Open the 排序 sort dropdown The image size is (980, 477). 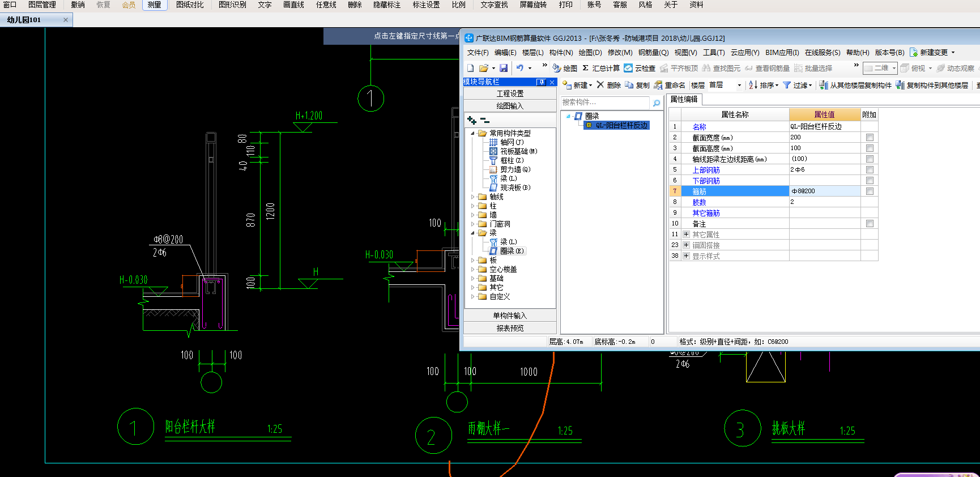pyautogui.click(x=764, y=85)
